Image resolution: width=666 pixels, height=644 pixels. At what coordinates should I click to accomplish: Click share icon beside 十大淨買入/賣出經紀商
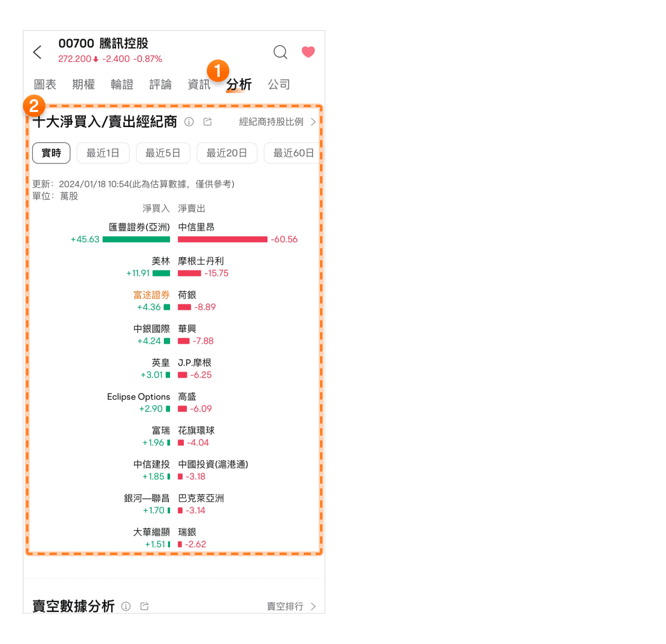[x=207, y=122]
